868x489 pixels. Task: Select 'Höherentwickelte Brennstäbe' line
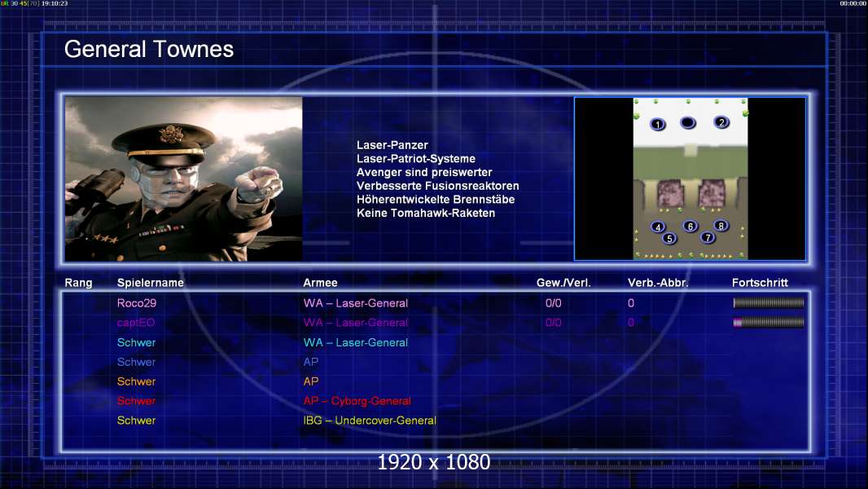click(436, 200)
